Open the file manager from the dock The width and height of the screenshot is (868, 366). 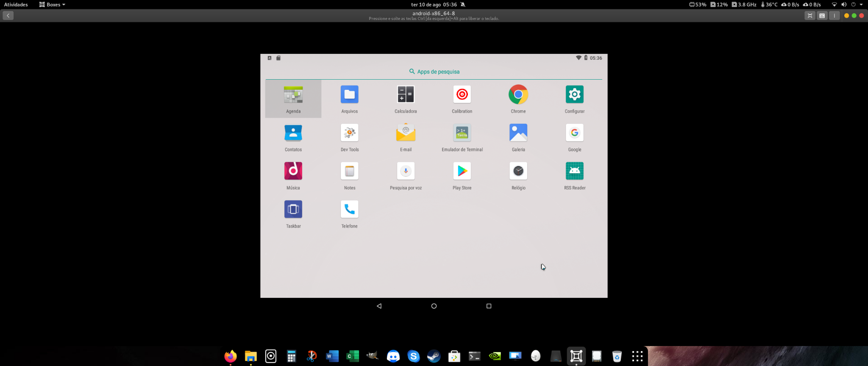point(251,356)
